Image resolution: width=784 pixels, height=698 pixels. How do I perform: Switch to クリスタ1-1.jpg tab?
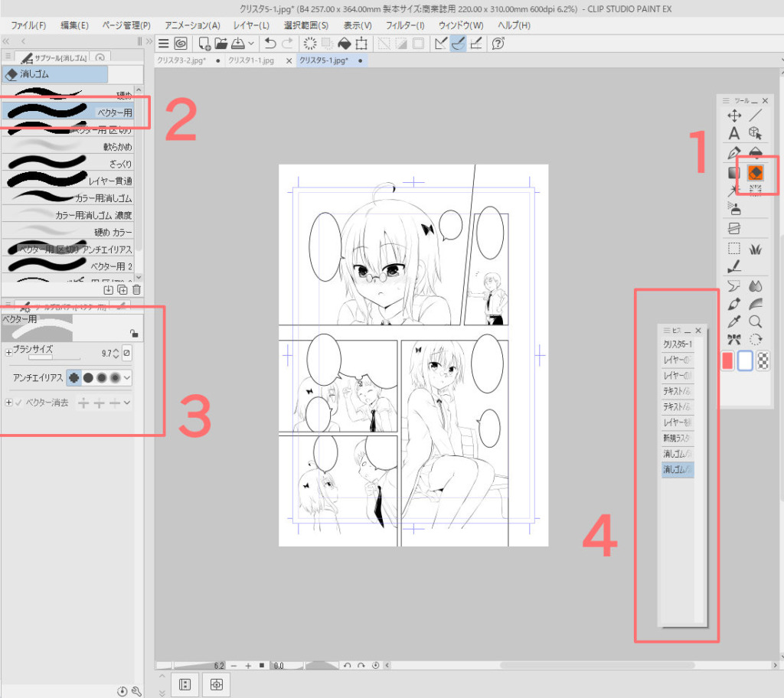click(x=251, y=60)
